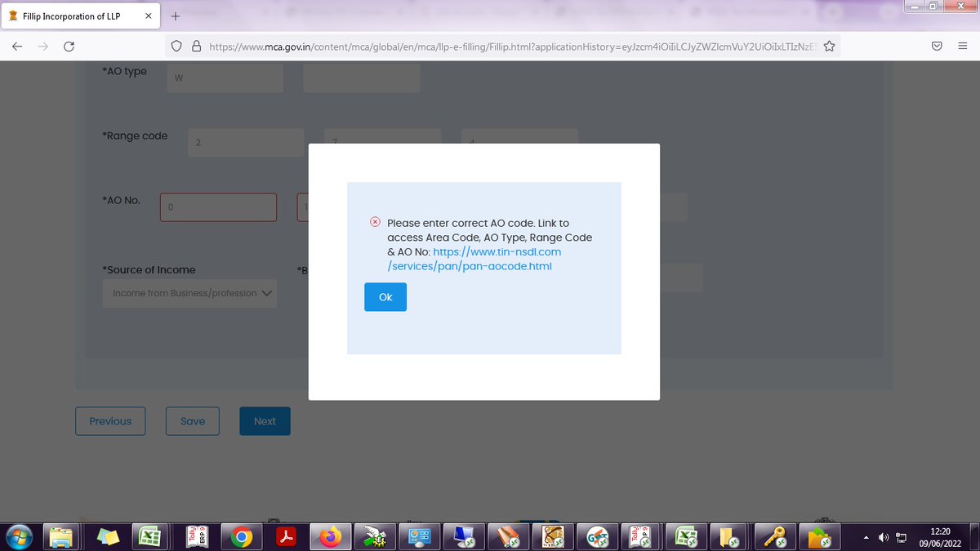Click the Save to Pocket icon
980x551 pixels.
pos(938,47)
